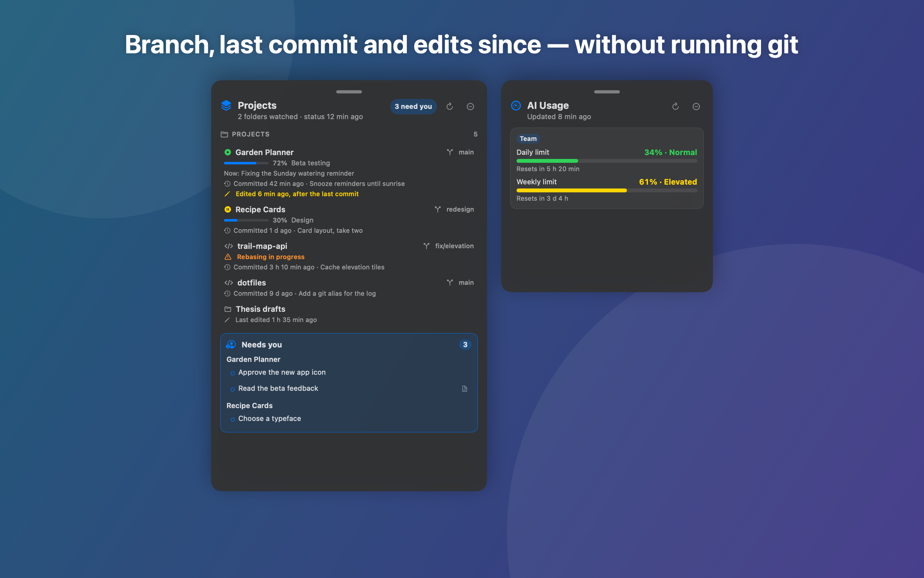The width and height of the screenshot is (924, 578).
Task: Refresh the Projects panel
Action: [x=449, y=106]
